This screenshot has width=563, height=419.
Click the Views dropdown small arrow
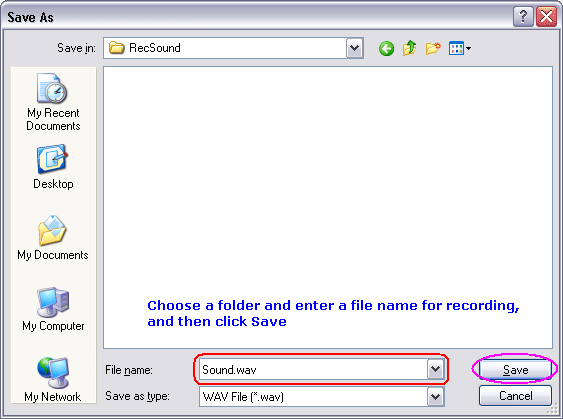468,48
